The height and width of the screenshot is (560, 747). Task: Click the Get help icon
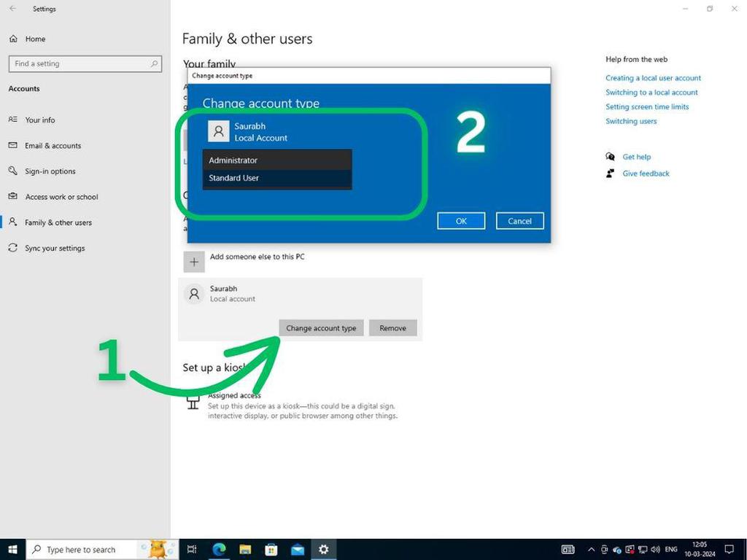tap(611, 156)
